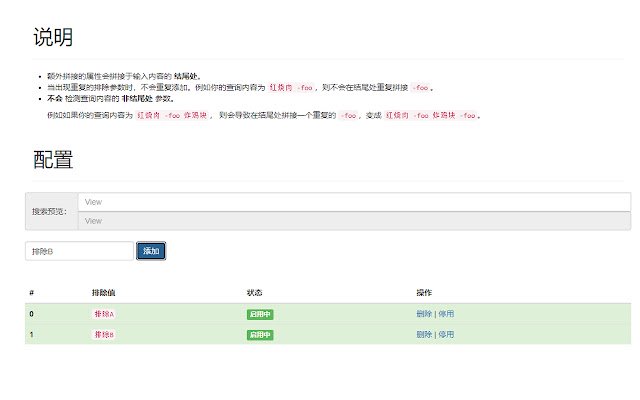Image resolution: width=640 pixels, height=400 pixels.
Task: Click the 添加 button
Action: [x=151, y=251]
